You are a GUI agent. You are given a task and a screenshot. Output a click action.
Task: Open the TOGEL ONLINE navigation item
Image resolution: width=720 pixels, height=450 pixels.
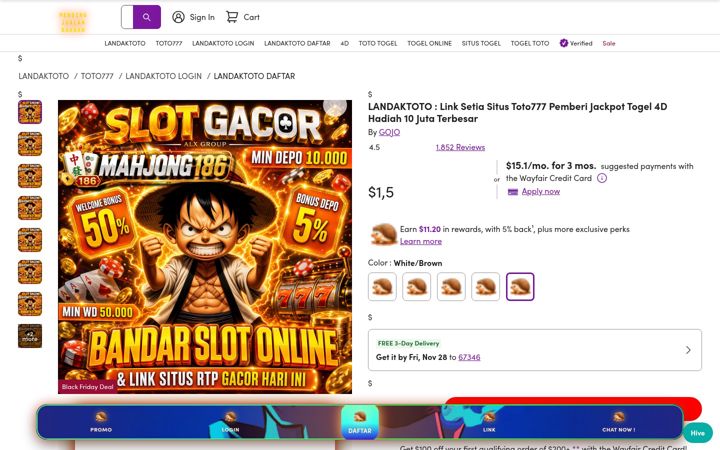point(429,43)
